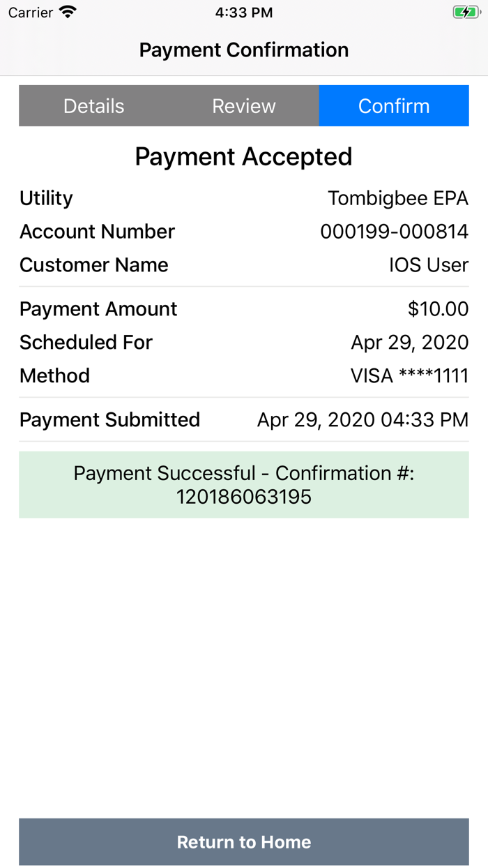Switch to the Review tab
Image resolution: width=488 pixels, height=868 pixels.
click(x=244, y=106)
